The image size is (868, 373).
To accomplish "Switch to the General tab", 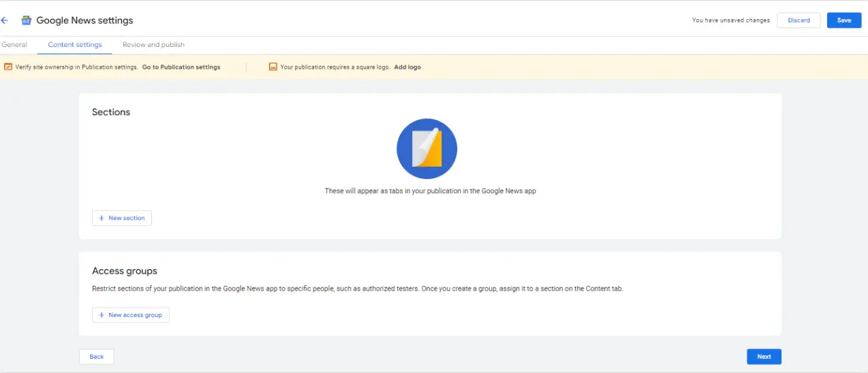I will pos(14,45).
